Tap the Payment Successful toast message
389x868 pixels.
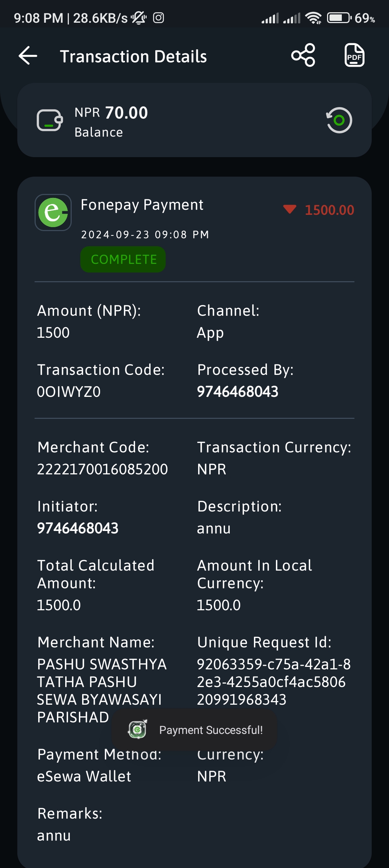(194, 730)
